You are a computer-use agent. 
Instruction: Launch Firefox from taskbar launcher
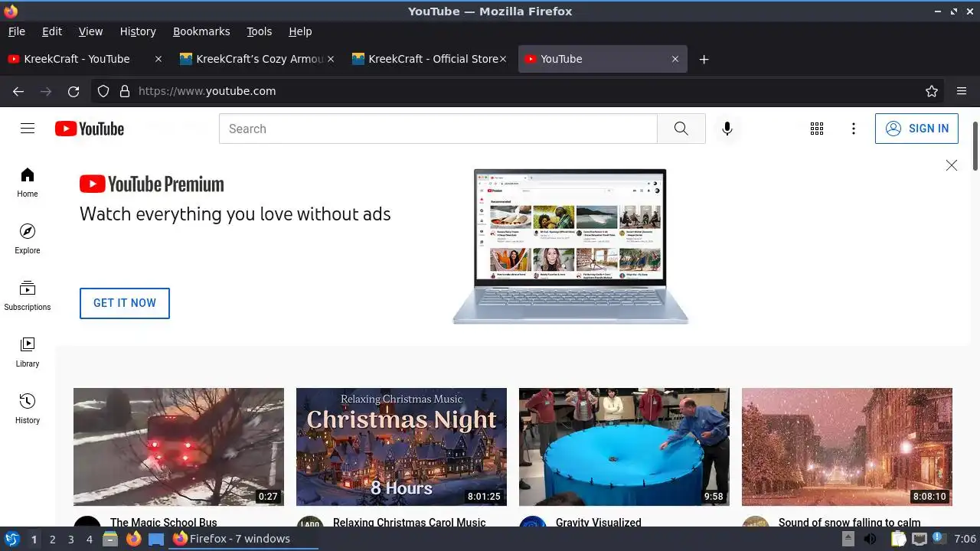(133, 539)
